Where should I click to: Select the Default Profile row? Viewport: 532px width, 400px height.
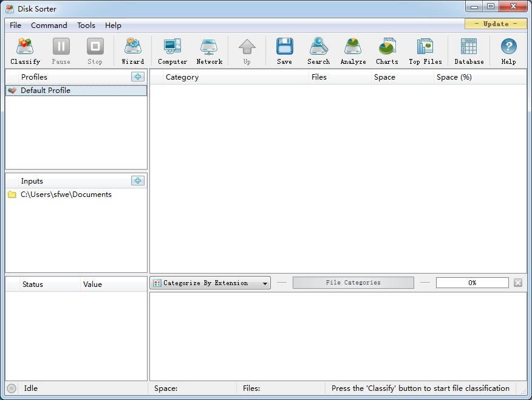coord(77,91)
